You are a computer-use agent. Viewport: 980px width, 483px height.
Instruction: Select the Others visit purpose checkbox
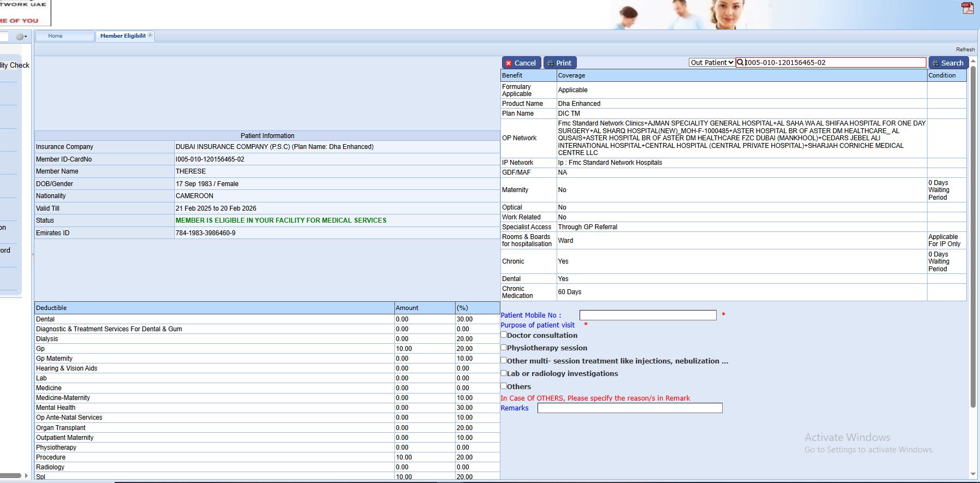click(504, 386)
